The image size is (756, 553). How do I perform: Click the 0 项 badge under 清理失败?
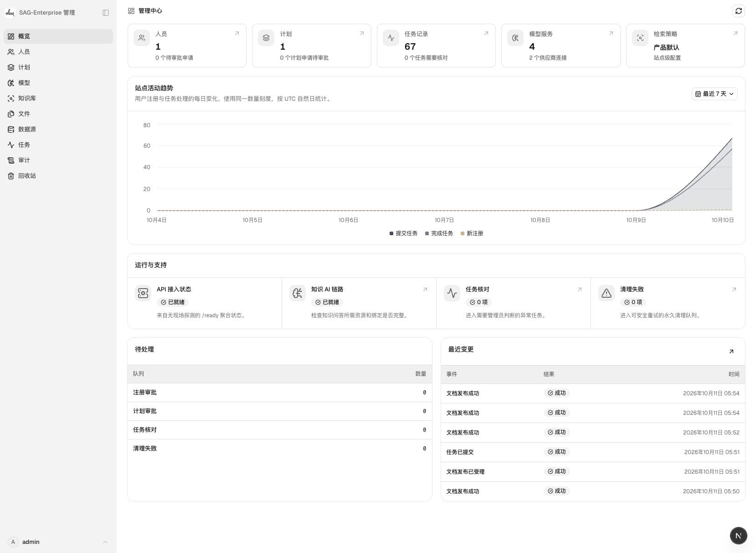[633, 302]
